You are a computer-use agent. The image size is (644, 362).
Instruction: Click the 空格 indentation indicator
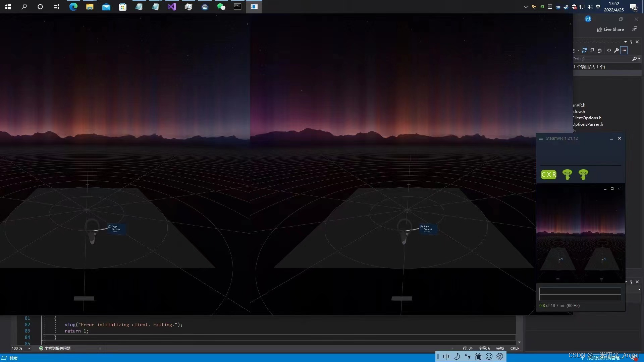pyautogui.click(x=500, y=349)
